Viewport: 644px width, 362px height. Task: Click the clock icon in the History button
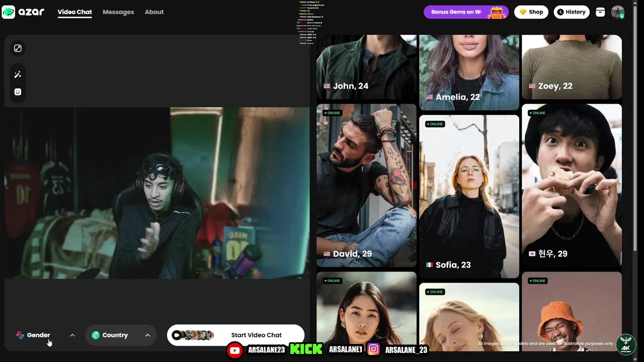click(x=560, y=12)
